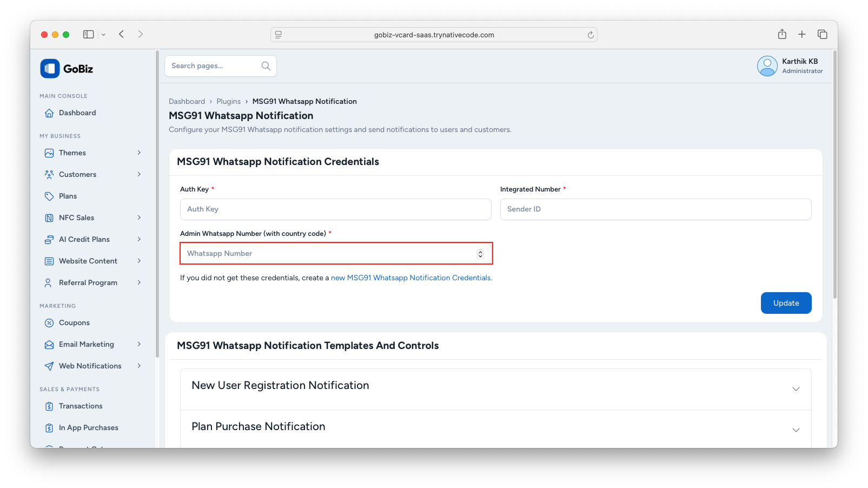The image size is (868, 488).
Task: Go back using Safari's back arrow
Action: pyautogui.click(x=122, y=34)
